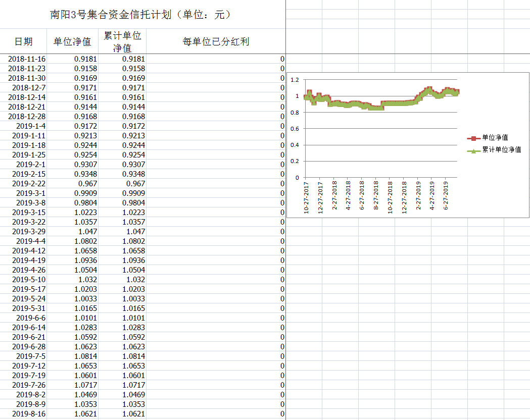Select the dividend cell in row 2019-7-19
The width and height of the screenshot is (530, 420).
point(216,376)
